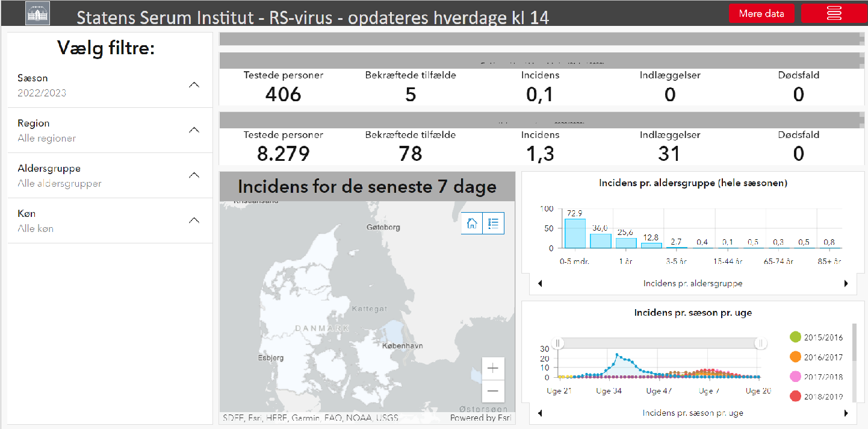
Task: Toggle 2016/2017 season in legend
Action: (x=816, y=357)
